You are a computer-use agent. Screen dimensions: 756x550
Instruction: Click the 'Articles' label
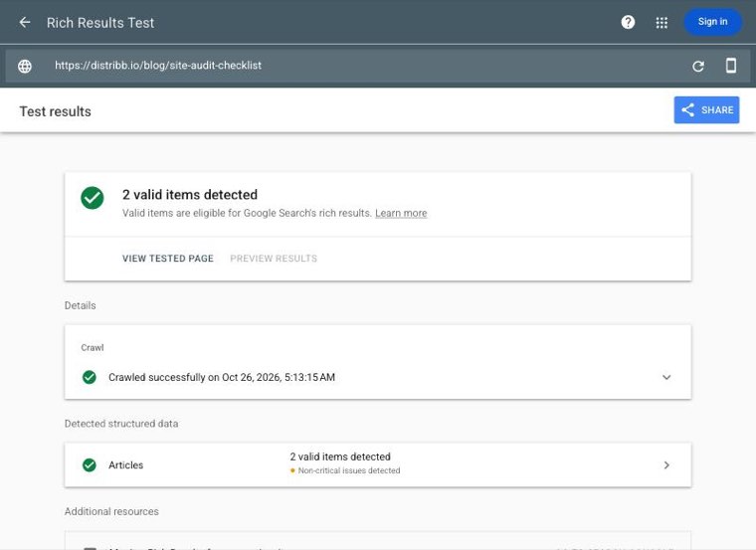pos(126,465)
